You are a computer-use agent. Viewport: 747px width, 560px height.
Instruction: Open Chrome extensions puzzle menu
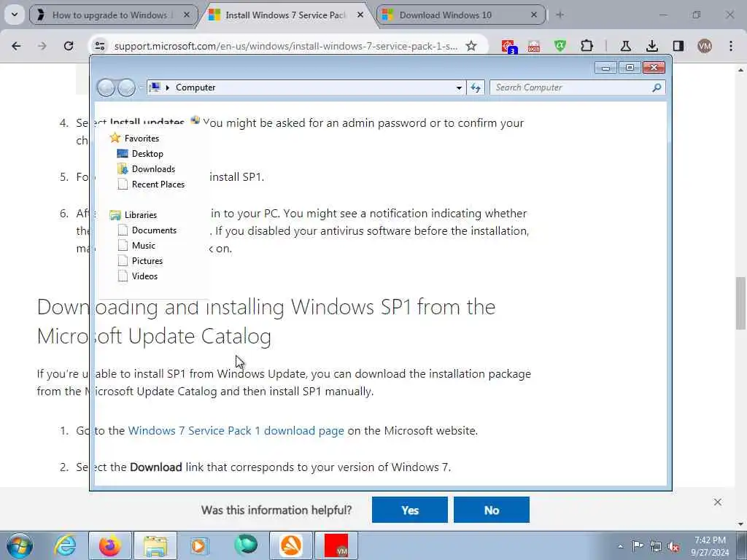pos(587,46)
